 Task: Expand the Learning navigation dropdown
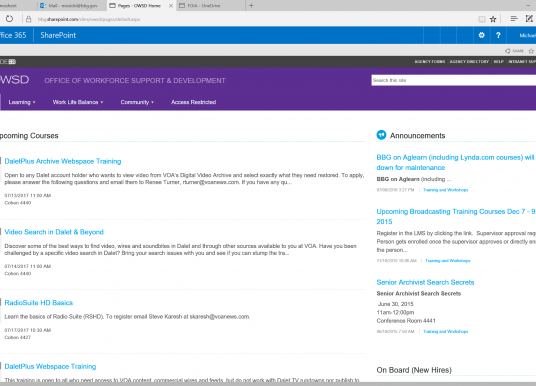point(22,102)
